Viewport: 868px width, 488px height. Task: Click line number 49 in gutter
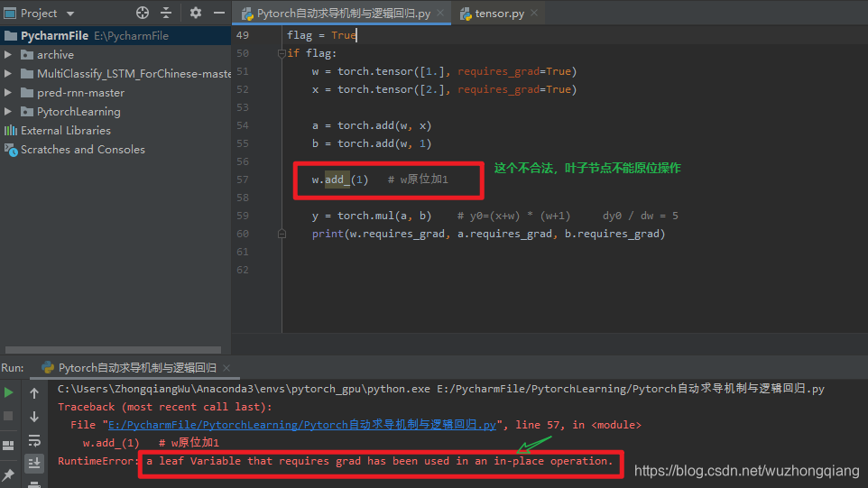click(x=243, y=35)
